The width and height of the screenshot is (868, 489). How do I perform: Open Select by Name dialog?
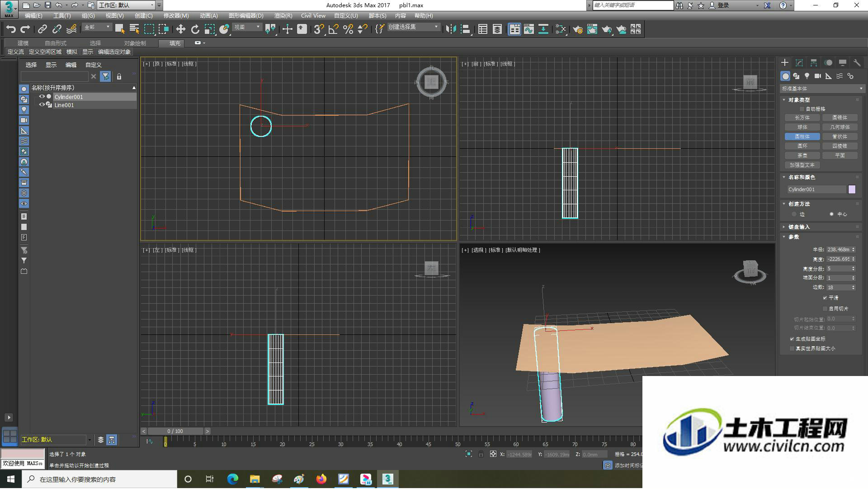(134, 29)
